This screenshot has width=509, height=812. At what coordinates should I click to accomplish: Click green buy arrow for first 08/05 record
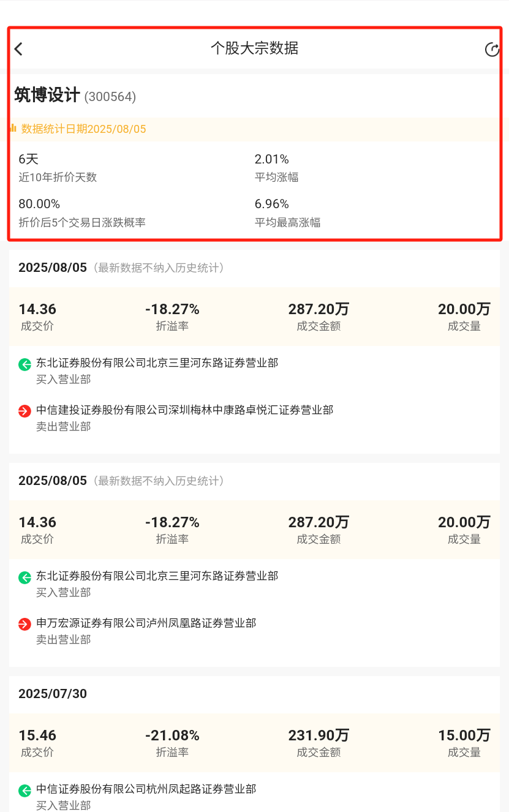coord(25,365)
